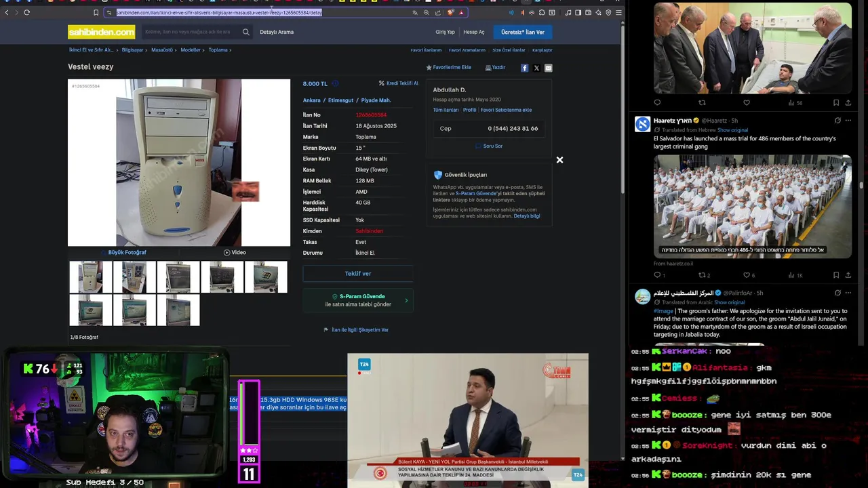The image size is (868, 488).
Task: Click the share icon in address bar
Action: point(438,12)
